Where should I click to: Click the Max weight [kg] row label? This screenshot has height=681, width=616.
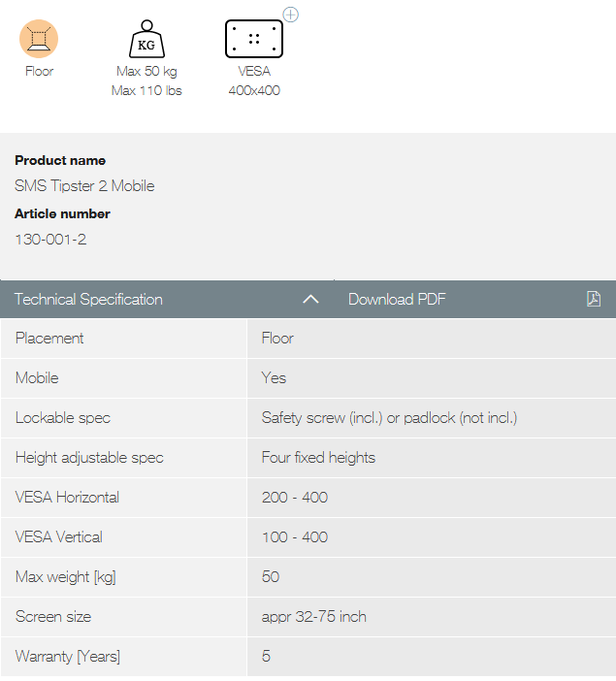65,576
